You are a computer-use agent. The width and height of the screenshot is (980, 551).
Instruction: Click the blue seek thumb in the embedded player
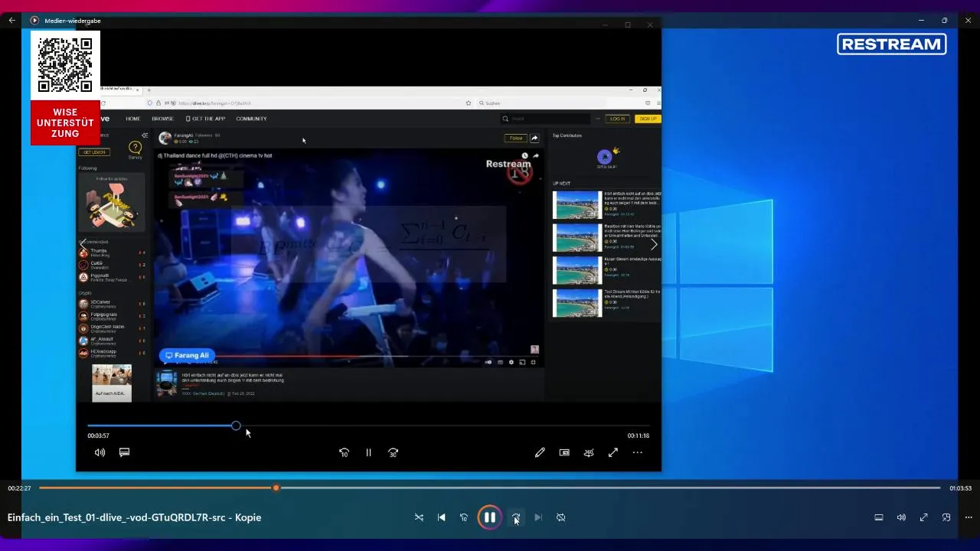tap(236, 425)
